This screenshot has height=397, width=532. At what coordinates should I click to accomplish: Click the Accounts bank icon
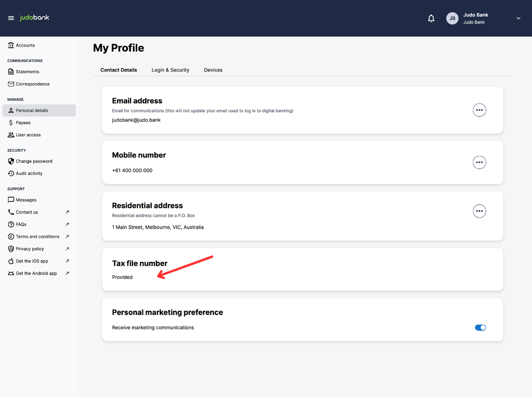coord(11,45)
